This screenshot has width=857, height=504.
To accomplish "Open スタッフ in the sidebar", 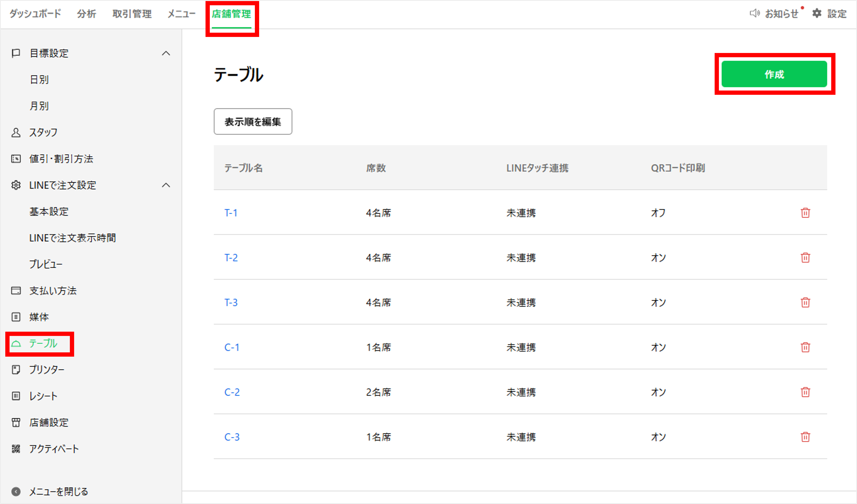I will point(43,133).
